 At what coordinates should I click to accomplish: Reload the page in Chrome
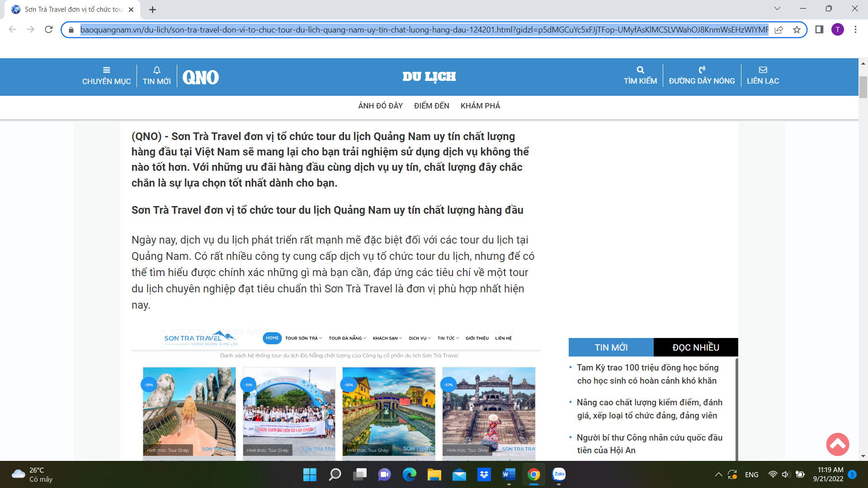click(x=49, y=29)
